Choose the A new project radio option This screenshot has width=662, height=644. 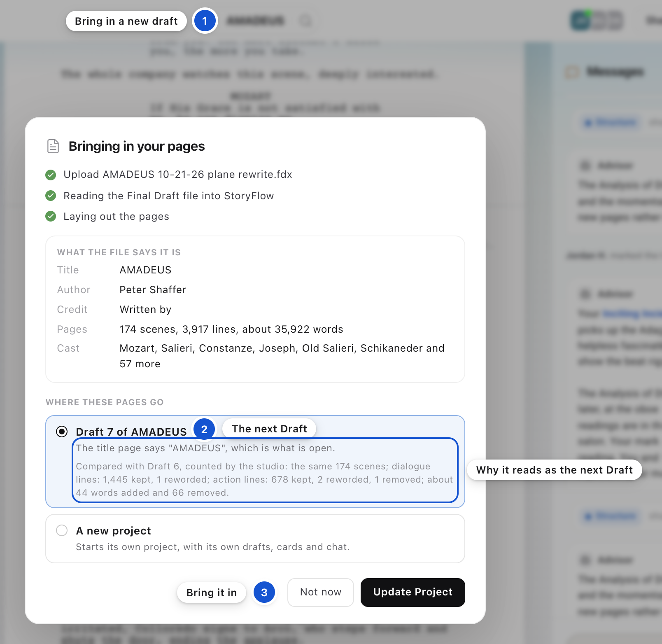pos(62,530)
